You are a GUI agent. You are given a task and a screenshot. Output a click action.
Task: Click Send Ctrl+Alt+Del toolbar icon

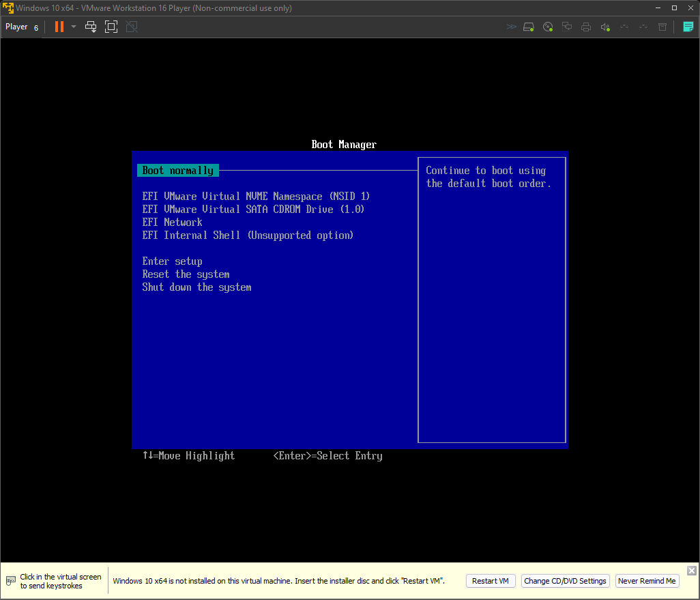point(91,27)
